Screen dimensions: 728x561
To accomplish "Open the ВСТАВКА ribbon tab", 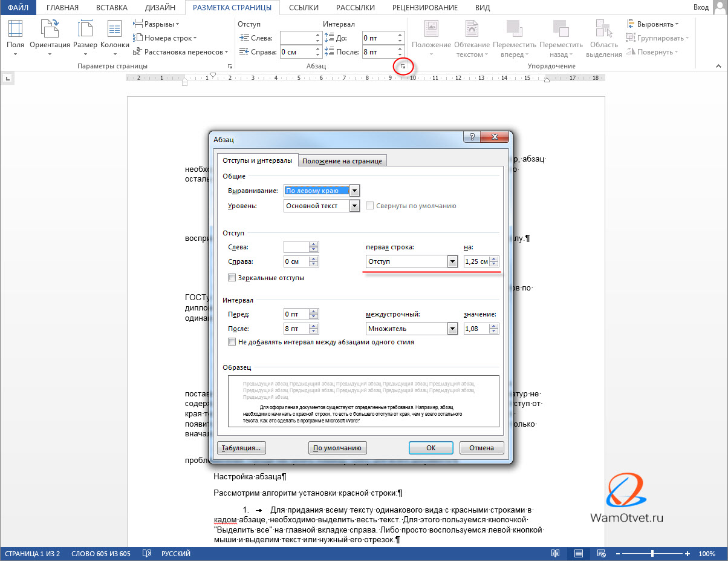I will (x=112, y=7).
